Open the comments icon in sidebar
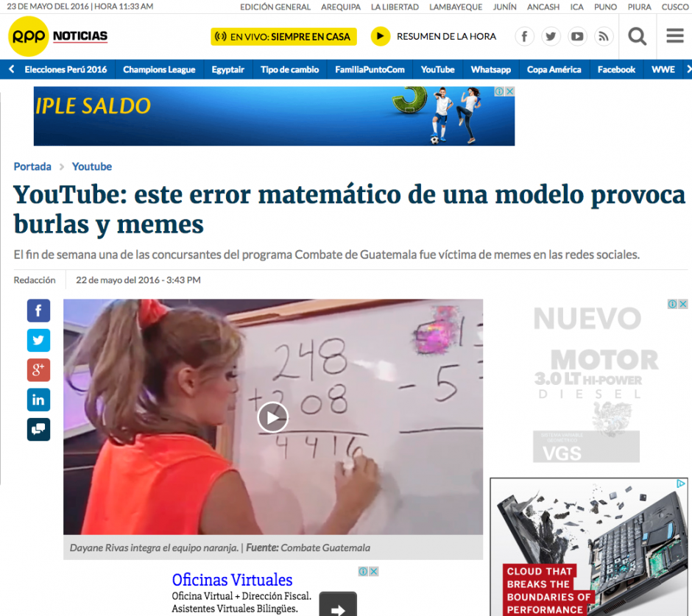 tap(38, 429)
